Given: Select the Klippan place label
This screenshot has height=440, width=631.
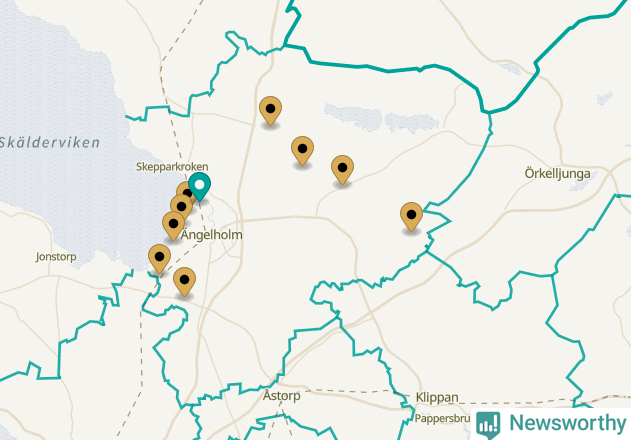Looking at the screenshot, I should [437, 397].
